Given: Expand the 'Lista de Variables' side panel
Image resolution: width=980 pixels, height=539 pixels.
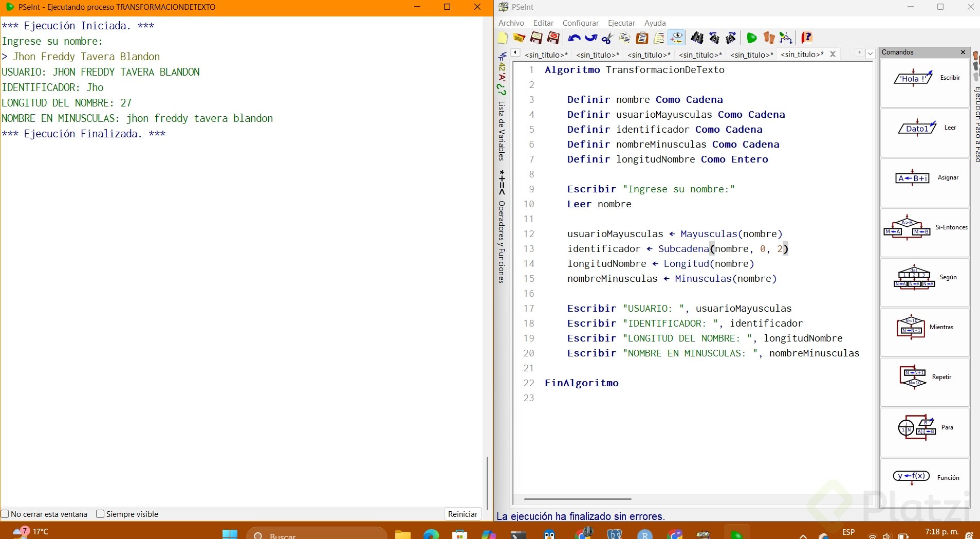Looking at the screenshot, I should click(x=502, y=131).
